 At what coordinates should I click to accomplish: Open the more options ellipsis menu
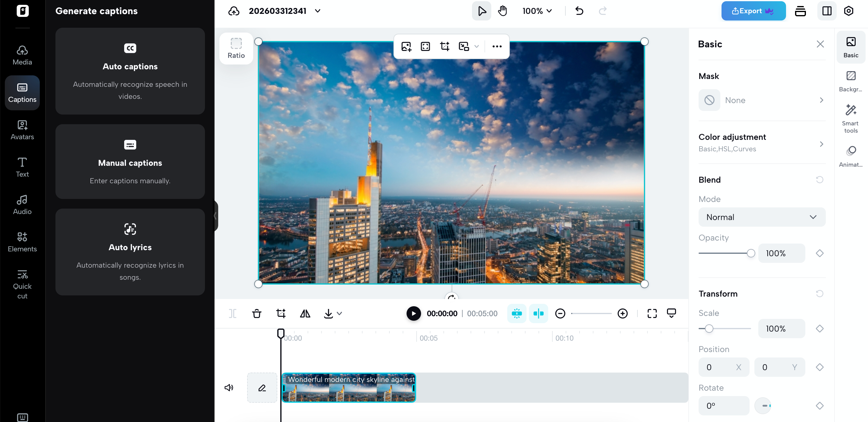click(x=497, y=46)
